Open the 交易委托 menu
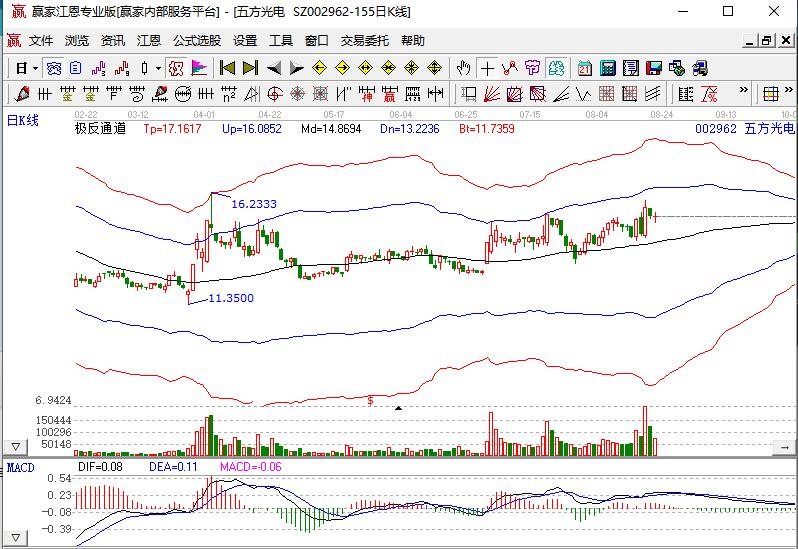Viewport: 798px width, 549px height. click(364, 41)
